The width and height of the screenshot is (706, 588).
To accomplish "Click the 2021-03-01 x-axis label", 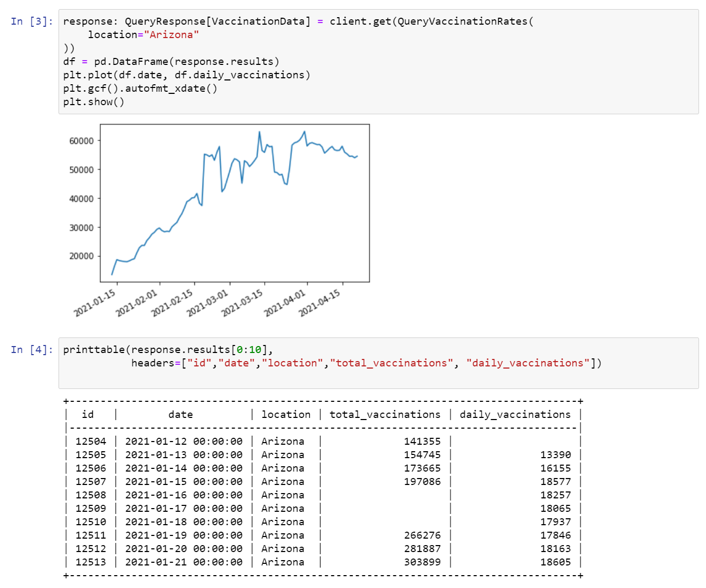I will click(207, 303).
